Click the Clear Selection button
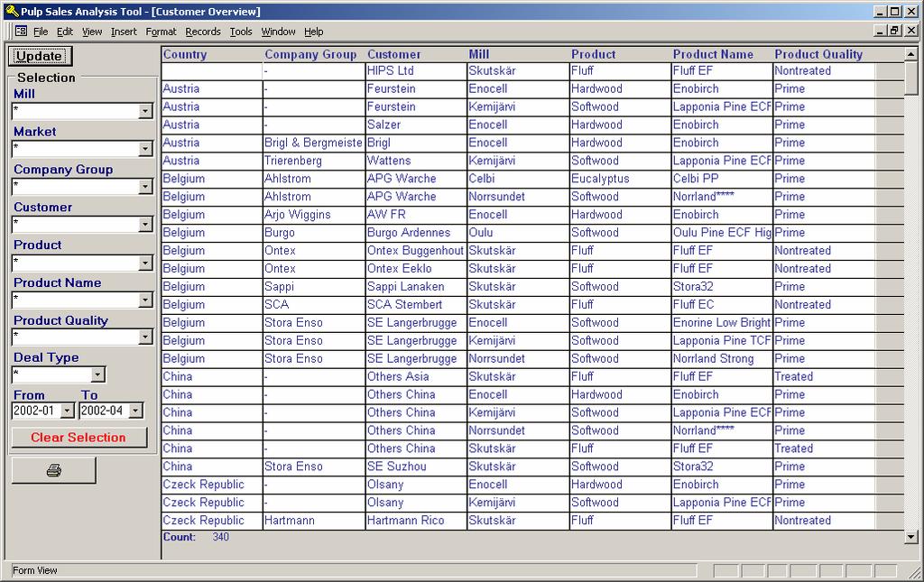This screenshot has width=924, height=582. [79, 437]
